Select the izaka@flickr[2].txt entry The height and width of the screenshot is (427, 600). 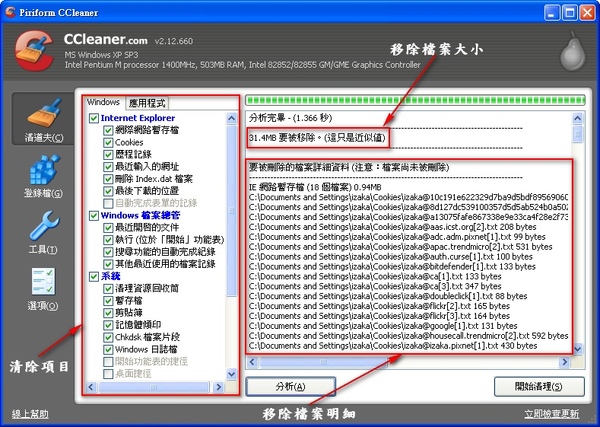[379, 306]
